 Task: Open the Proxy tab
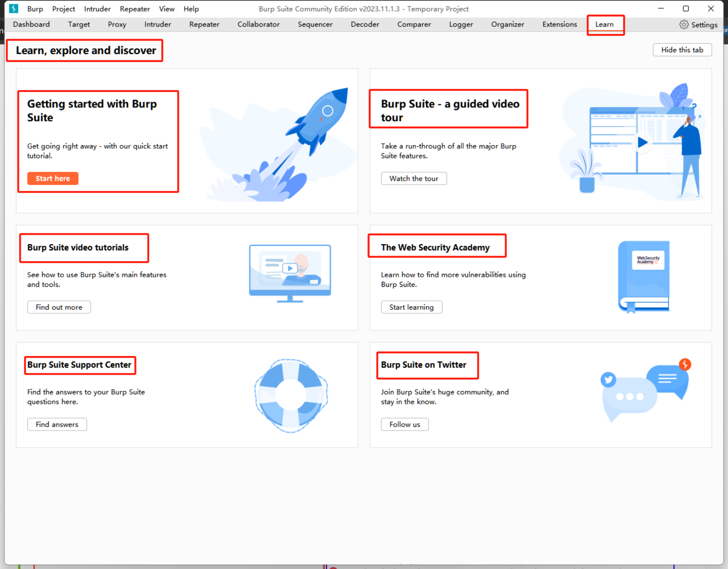(x=117, y=24)
